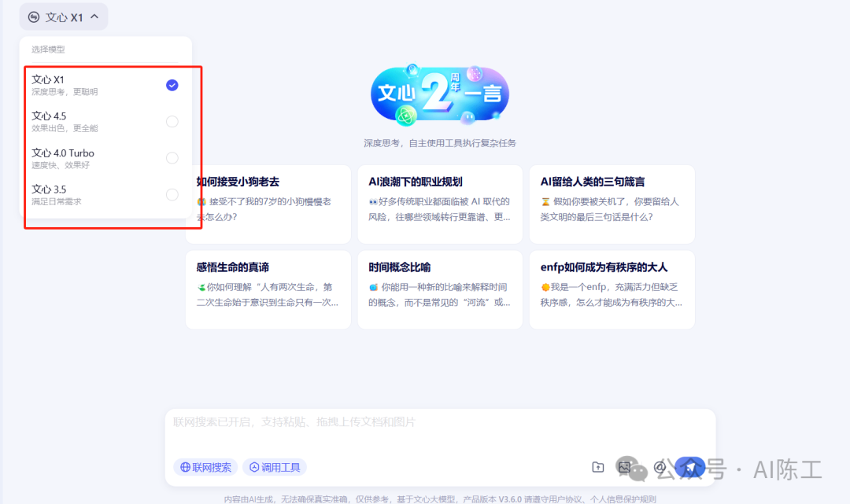The image size is (850, 504).
Task: Collapse the 文心 X1 model selector dropdown
Action: (x=64, y=17)
